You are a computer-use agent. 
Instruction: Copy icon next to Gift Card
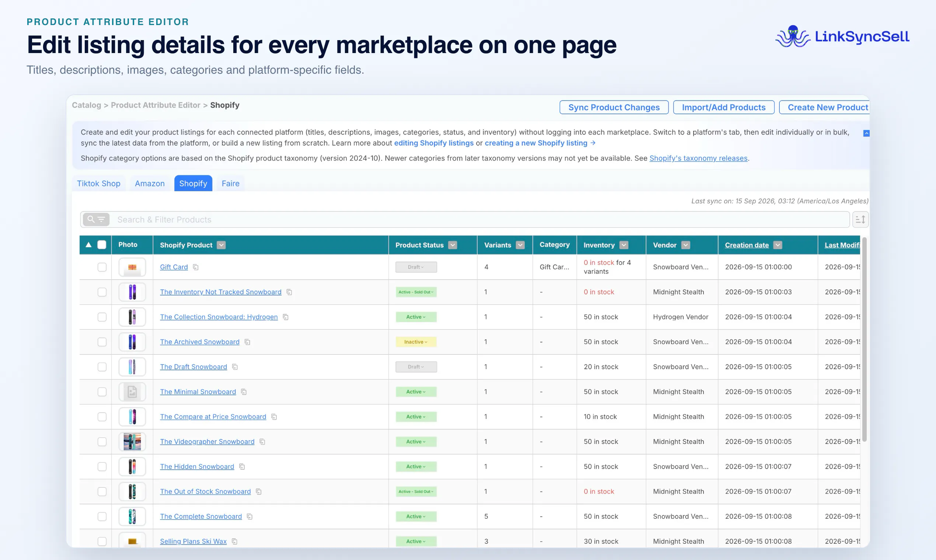coord(196,267)
